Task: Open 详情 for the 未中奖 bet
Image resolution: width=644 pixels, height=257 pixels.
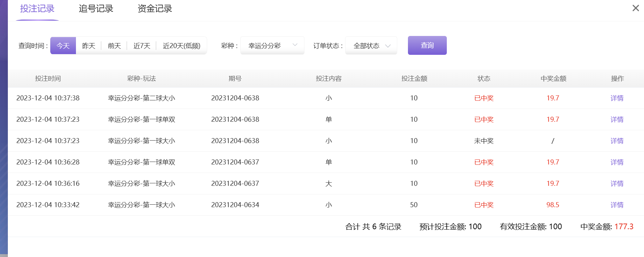Action: coord(617,141)
